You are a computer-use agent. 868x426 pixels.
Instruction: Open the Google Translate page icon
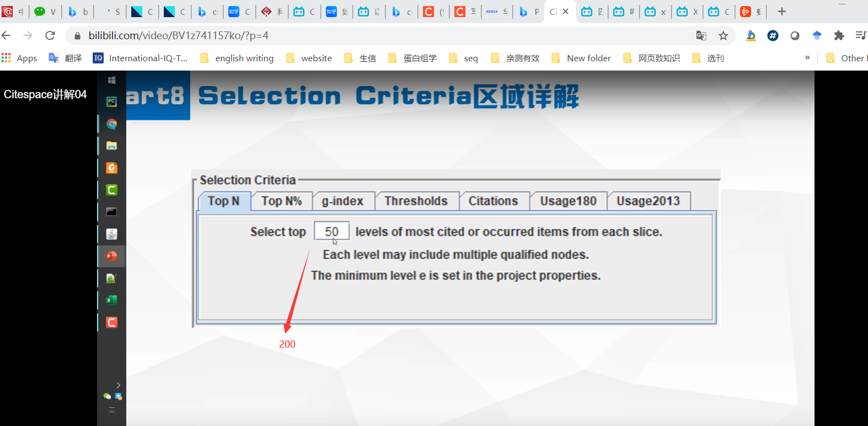[x=701, y=36]
